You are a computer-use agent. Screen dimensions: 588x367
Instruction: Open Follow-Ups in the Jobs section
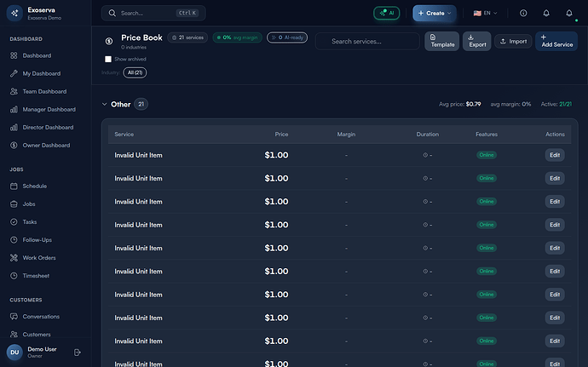coord(37,240)
